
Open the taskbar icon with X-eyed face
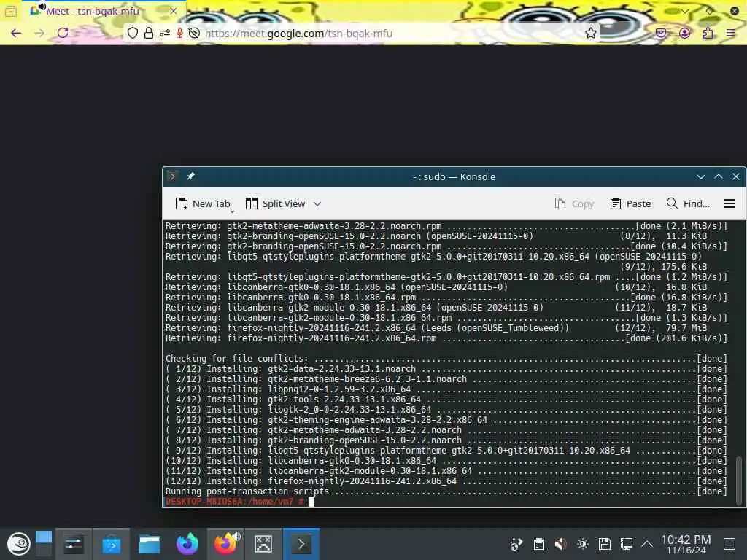pos(263,544)
